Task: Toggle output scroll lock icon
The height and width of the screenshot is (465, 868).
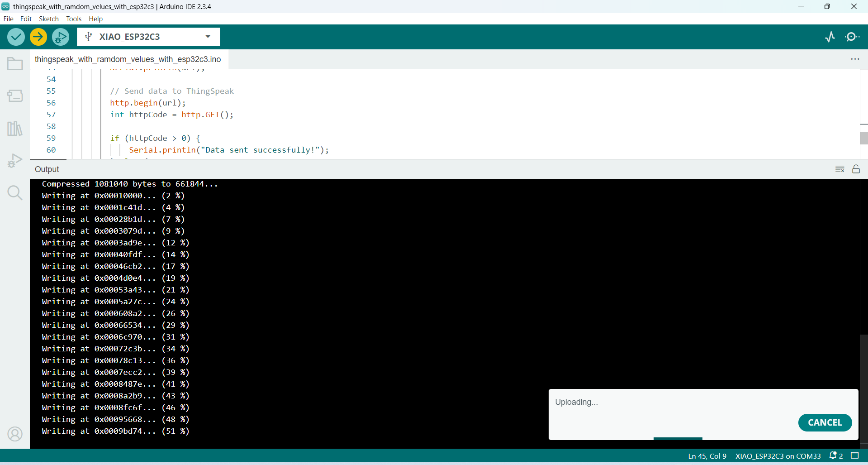Action: click(856, 169)
